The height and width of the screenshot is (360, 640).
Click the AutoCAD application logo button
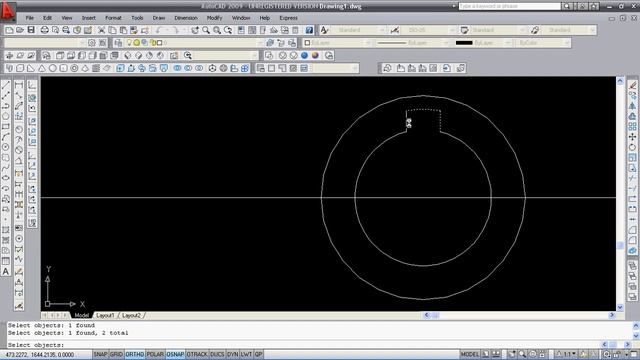tap(8, 11)
